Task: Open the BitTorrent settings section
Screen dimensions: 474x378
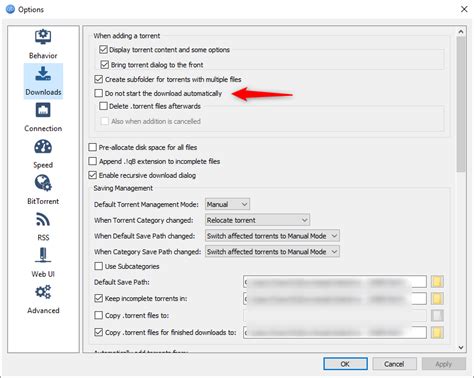Action: pos(43,190)
